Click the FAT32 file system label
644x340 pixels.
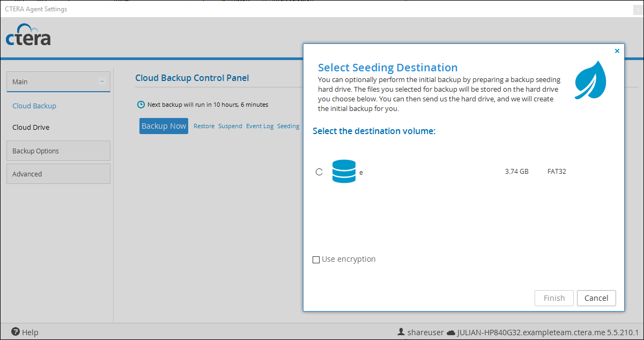coord(557,172)
